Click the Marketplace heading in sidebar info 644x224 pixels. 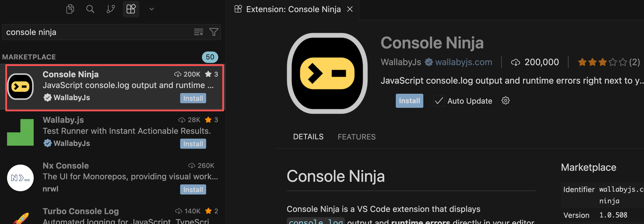[588, 167]
